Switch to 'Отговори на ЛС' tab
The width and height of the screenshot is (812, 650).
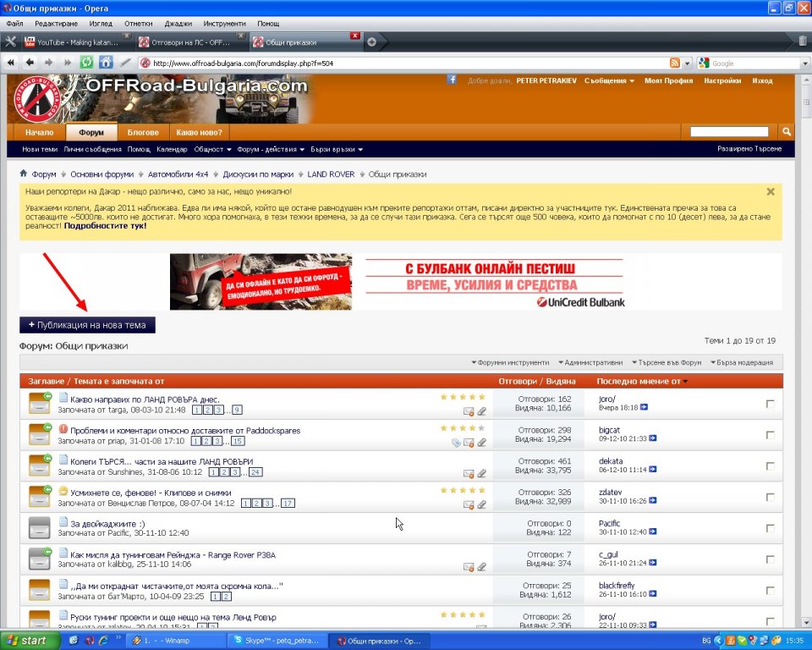click(190, 42)
